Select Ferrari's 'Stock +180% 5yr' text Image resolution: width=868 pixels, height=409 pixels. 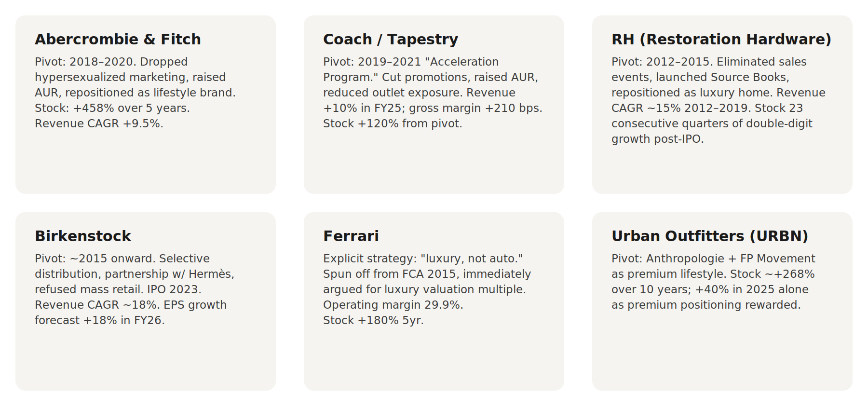373,320
